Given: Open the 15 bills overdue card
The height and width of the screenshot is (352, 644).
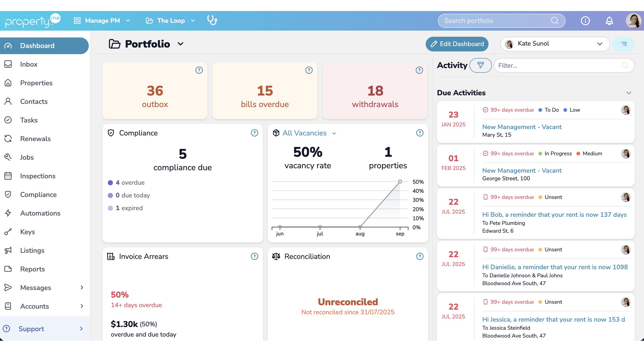Looking at the screenshot, I should 265,91.
